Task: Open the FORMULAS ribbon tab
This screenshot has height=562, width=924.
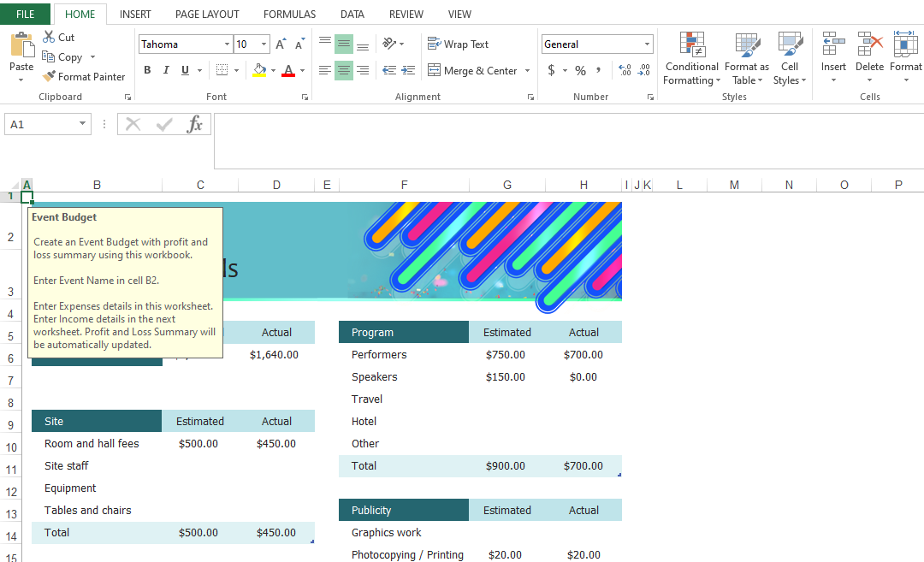Action: coord(289,14)
